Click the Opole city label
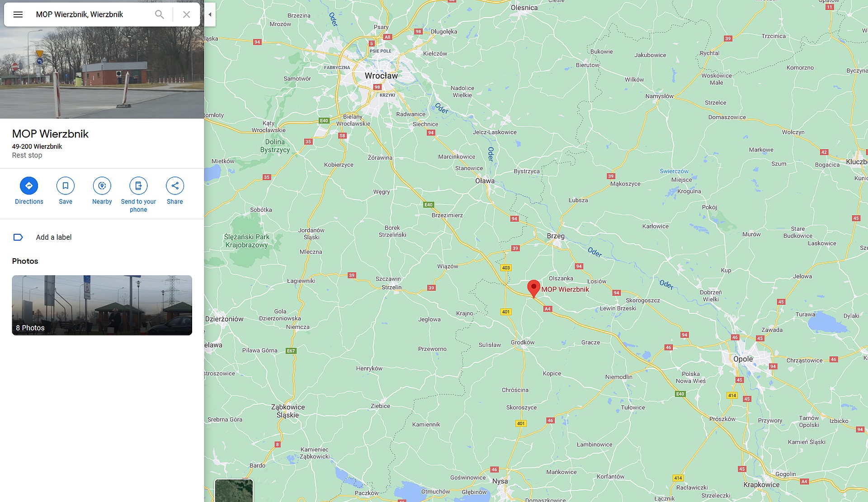This screenshot has height=502, width=868. (x=743, y=359)
